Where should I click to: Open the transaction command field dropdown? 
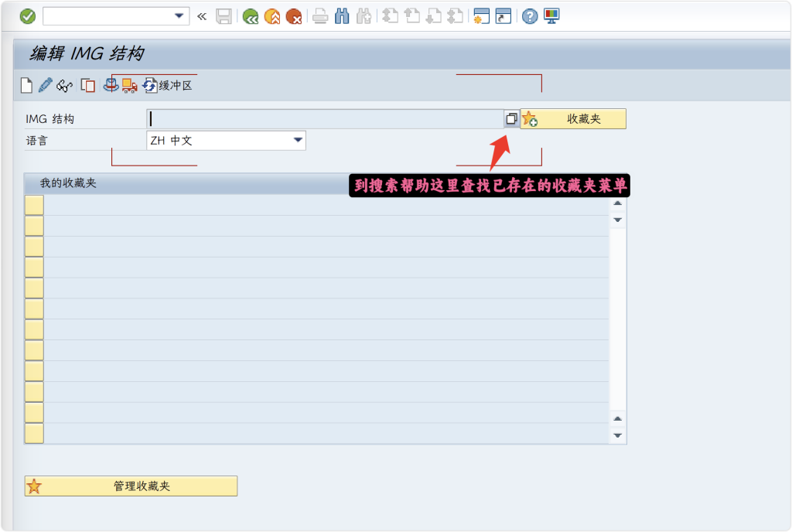point(179,16)
